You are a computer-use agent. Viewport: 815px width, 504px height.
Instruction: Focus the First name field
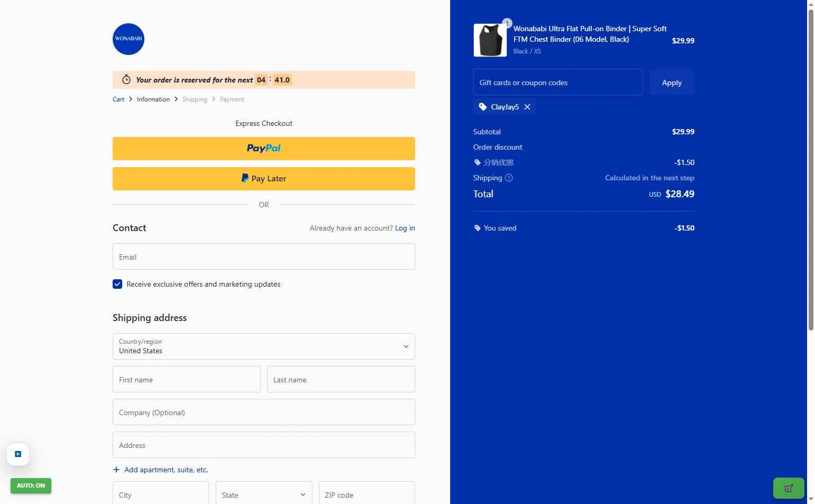pos(187,379)
